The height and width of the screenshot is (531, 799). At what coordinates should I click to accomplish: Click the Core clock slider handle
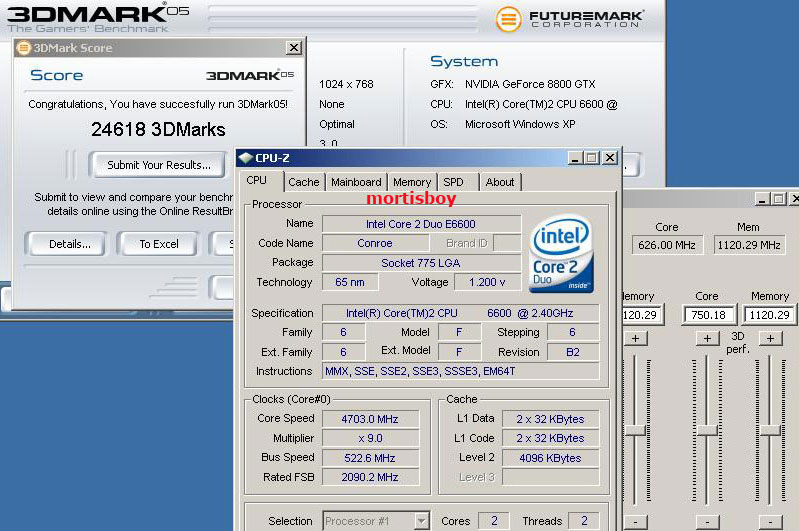point(707,431)
